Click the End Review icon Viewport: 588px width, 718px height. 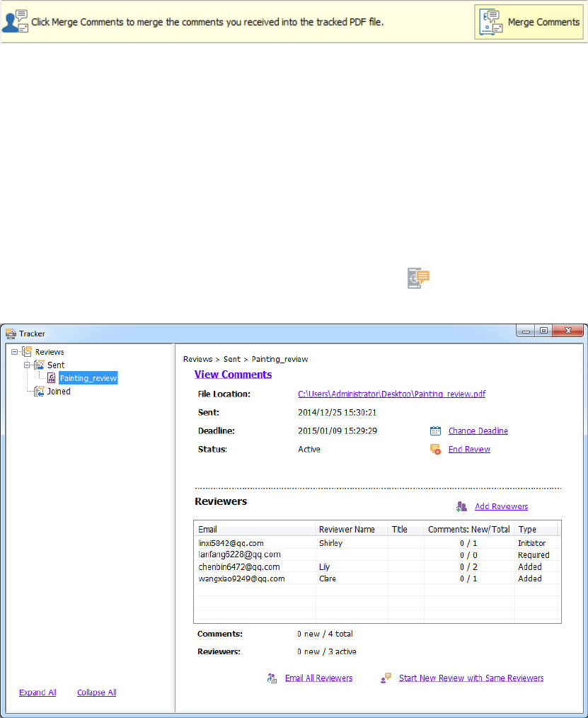click(436, 449)
